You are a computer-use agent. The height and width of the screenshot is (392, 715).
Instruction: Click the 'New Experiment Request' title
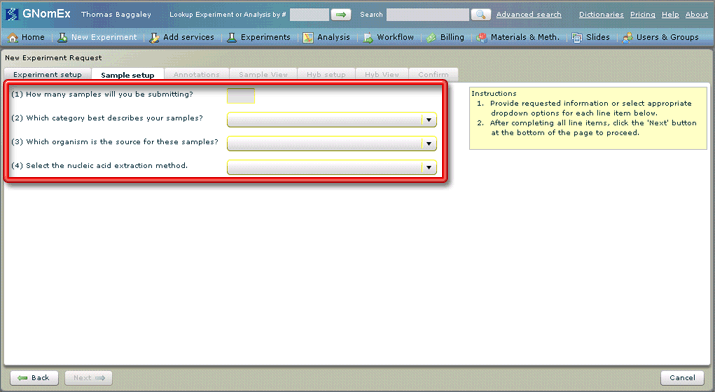pyautogui.click(x=53, y=58)
